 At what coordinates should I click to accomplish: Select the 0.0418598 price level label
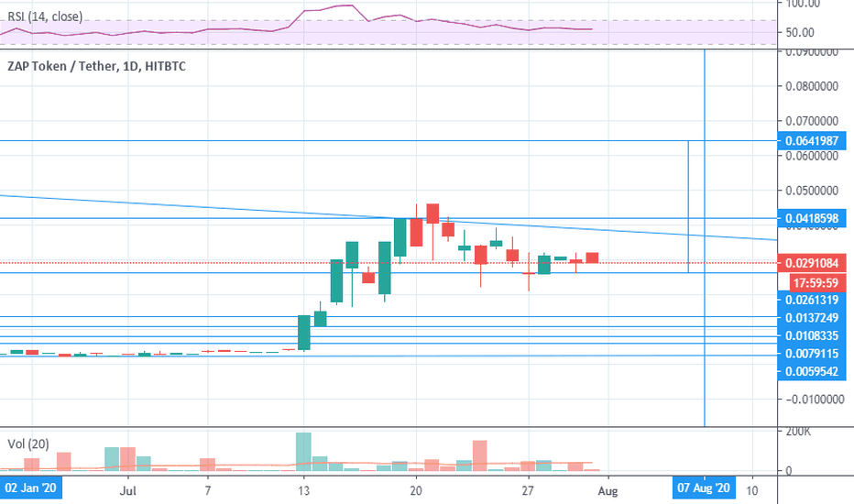coord(812,218)
